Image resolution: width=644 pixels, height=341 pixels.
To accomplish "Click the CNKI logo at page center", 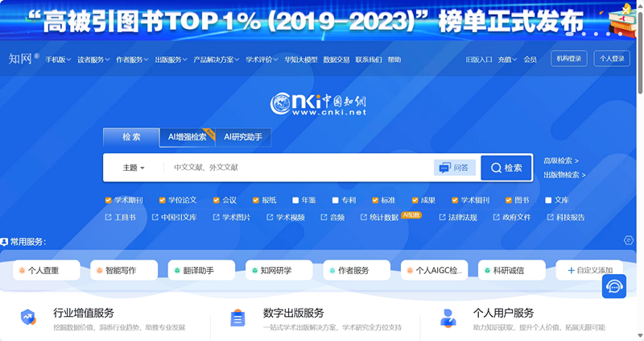I will click(x=318, y=104).
